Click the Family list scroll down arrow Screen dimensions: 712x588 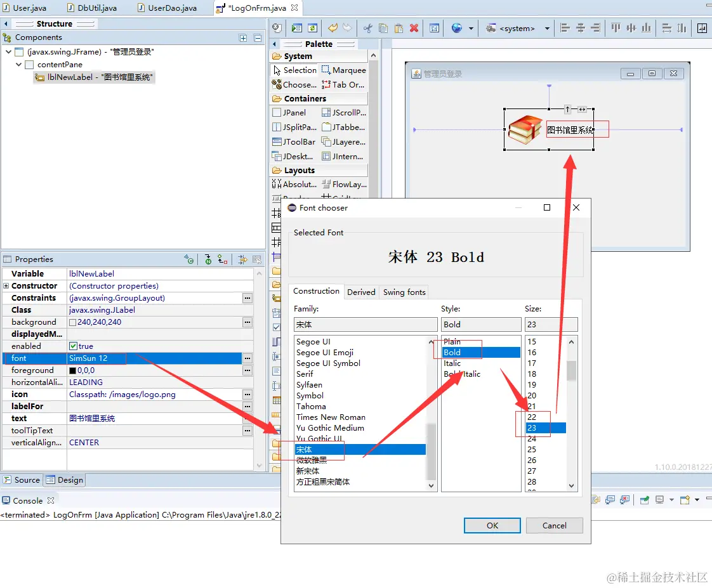[431, 485]
